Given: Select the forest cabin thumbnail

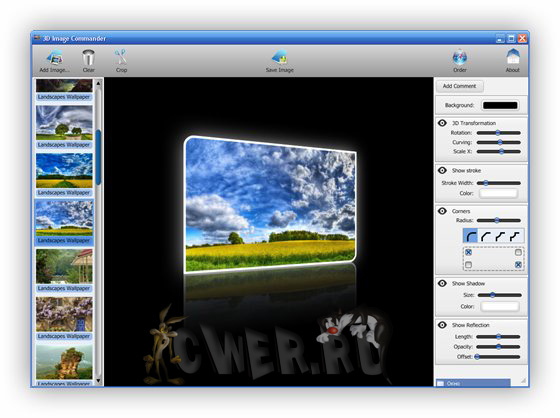Looking at the screenshot, I should pos(64,266).
